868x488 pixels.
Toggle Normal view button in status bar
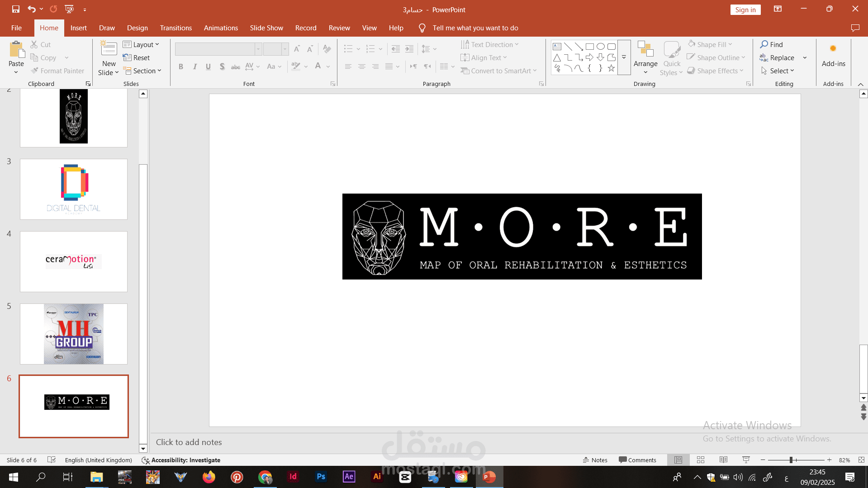click(x=678, y=460)
